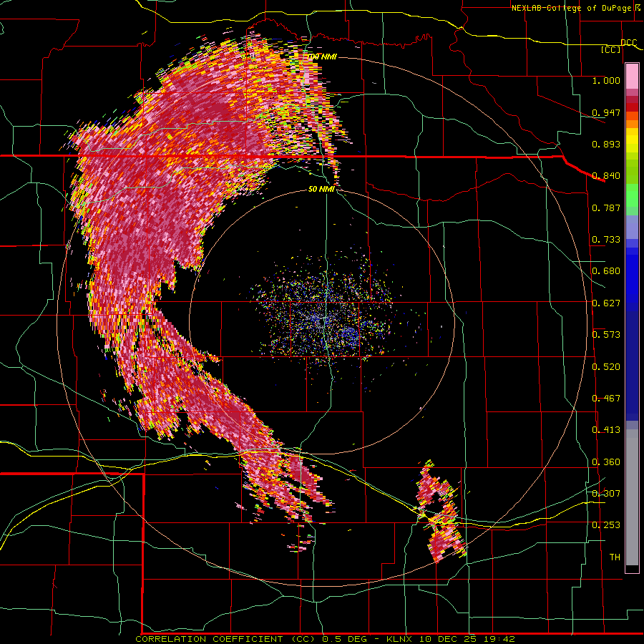This screenshot has height=644, width=644.
Task: Click the light pink top color bar segment
Action: point(632,76)
